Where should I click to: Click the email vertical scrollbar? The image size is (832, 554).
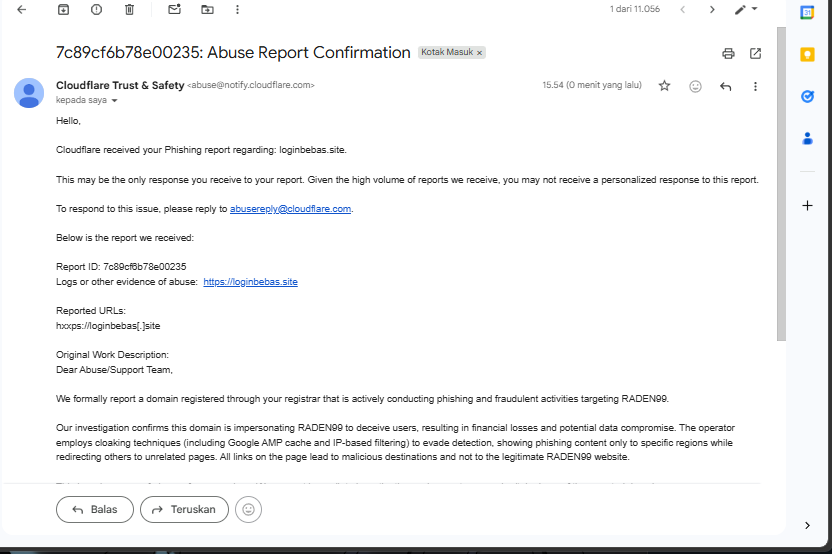coord(781,184)
